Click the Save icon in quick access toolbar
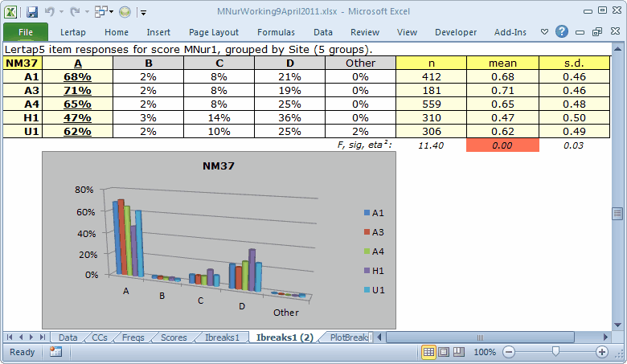Viewport: 627px width, 364px height. point(32,12)
